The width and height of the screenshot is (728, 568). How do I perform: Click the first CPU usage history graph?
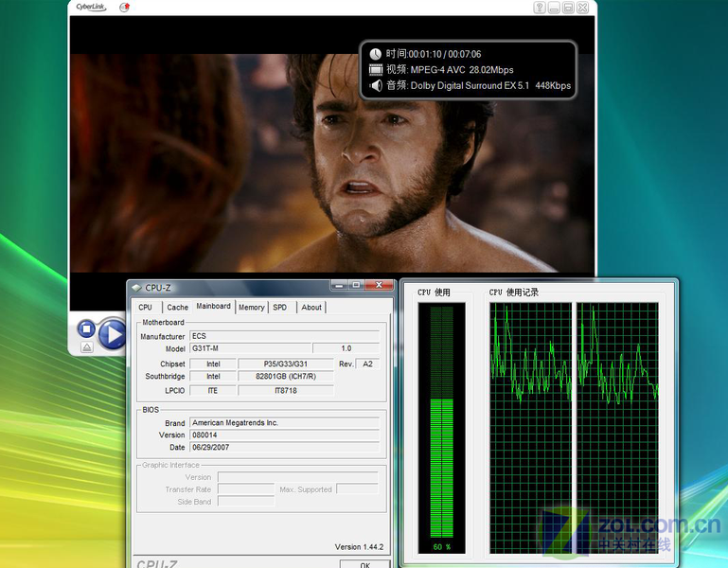531,428
